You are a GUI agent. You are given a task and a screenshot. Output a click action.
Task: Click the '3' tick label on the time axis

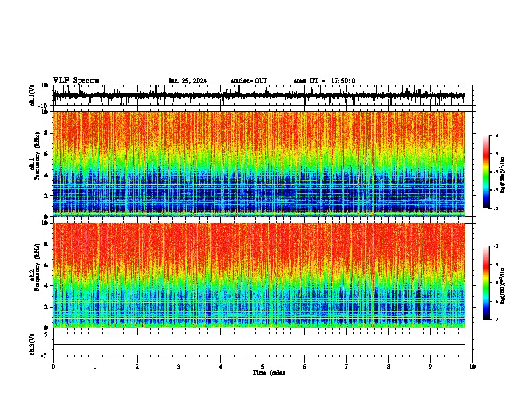[x=179, y=367]
